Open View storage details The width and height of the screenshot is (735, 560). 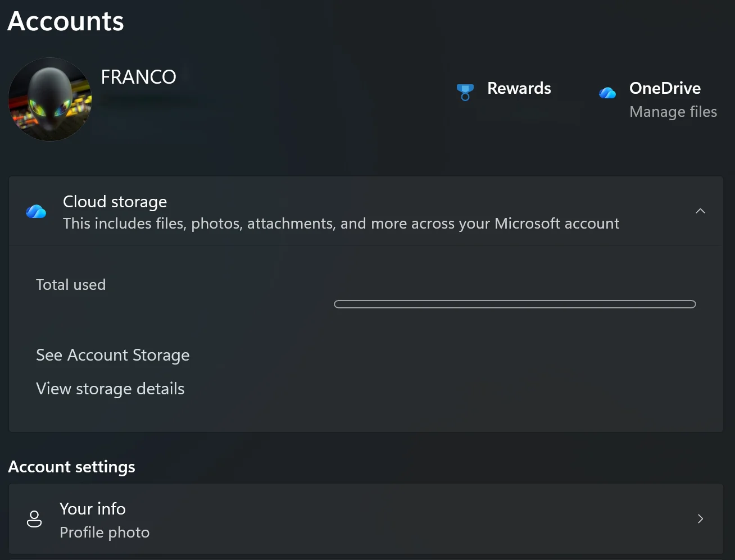[x=110, y=389]
